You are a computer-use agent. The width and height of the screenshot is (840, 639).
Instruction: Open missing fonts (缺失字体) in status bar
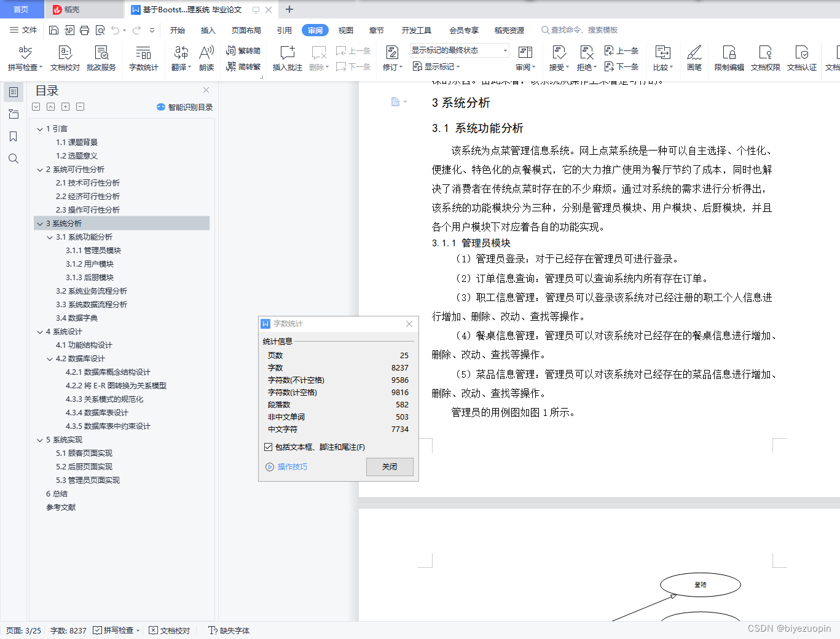pyautogui.click(x=229, y=630)
